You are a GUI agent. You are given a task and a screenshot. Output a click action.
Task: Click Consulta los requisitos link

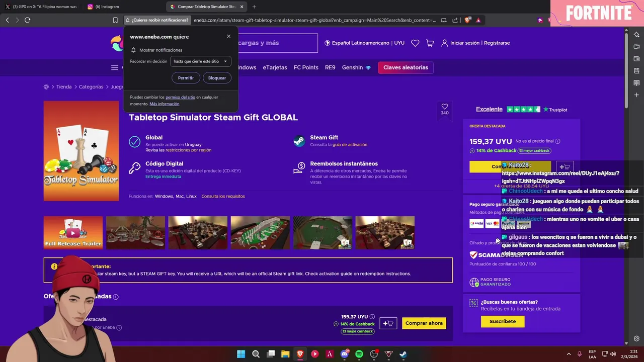[x=223, y=196]
